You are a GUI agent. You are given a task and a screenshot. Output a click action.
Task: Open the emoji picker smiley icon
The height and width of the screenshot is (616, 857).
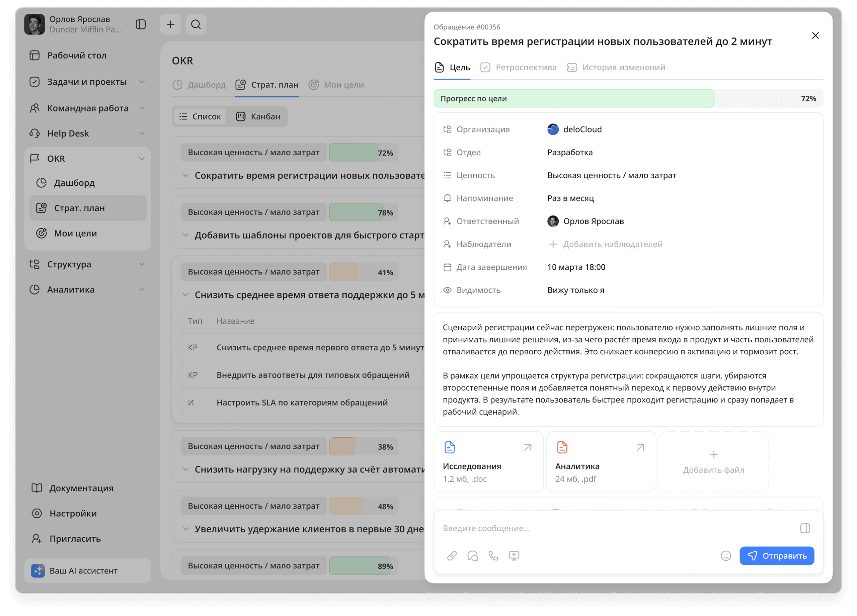click(x=725, y=555)
